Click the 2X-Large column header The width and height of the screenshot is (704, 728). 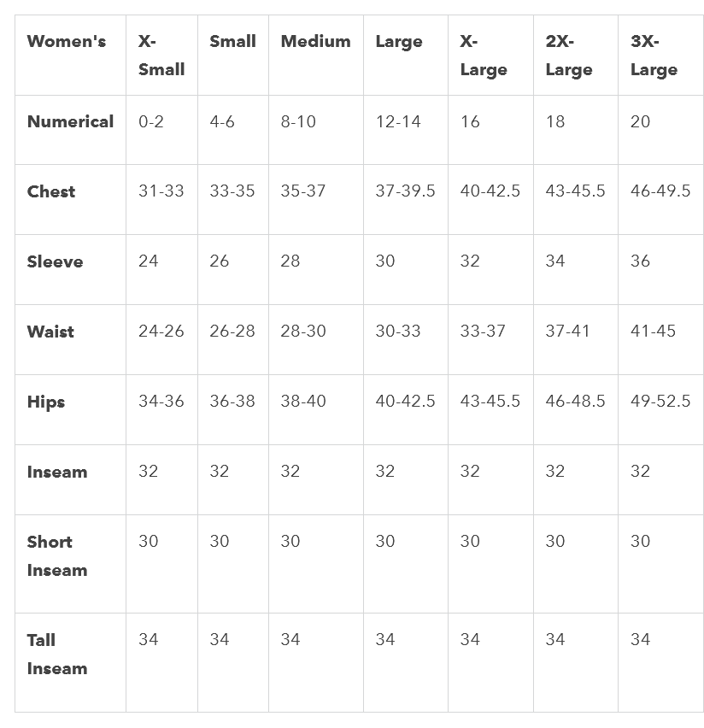click(x=576, y=56)
